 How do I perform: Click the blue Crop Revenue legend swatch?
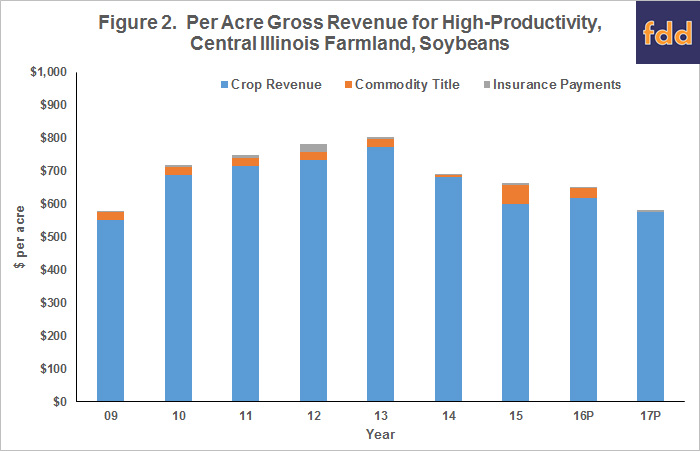coord(225,84)
